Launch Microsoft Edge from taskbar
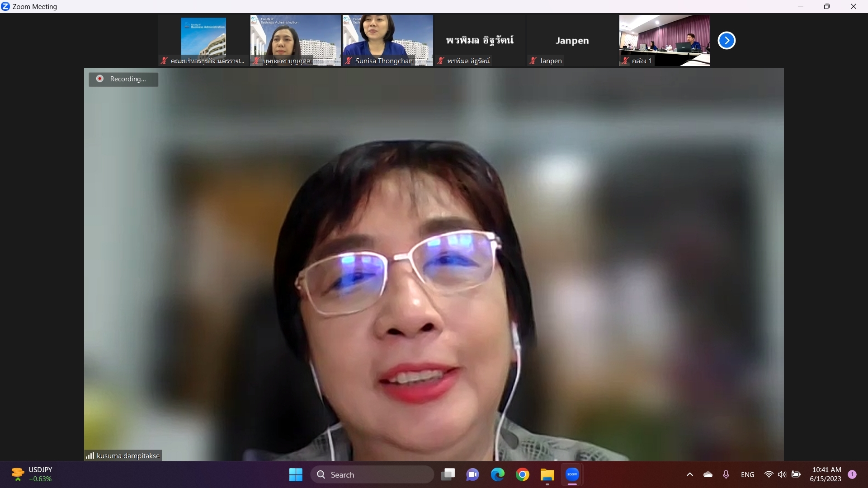 498,474
